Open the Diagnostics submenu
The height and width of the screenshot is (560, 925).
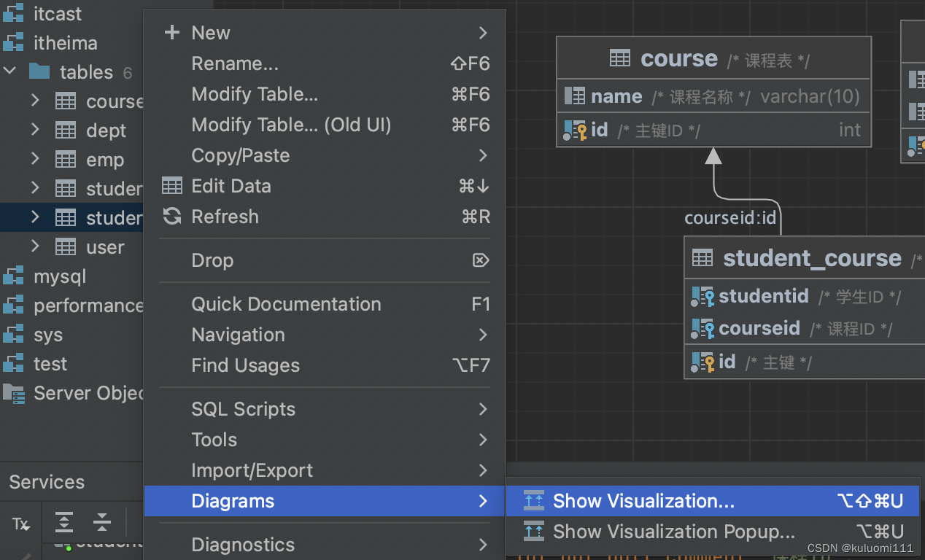click(325, 545)
